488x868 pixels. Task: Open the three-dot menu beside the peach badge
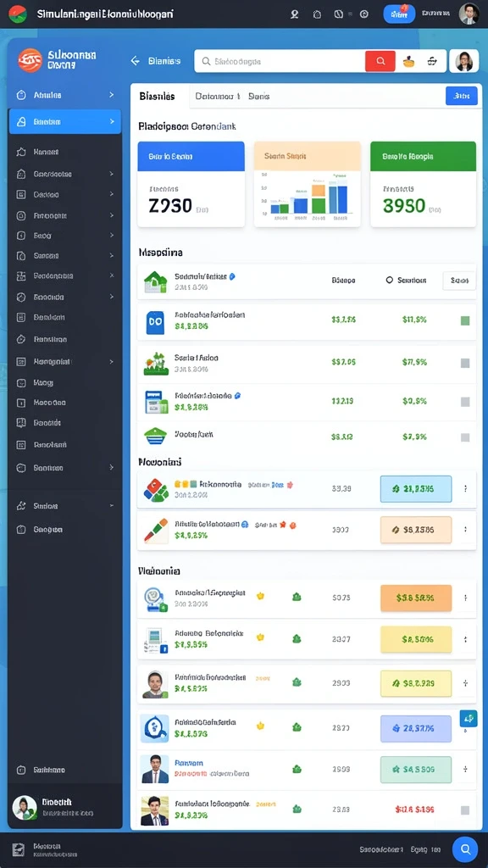point(465,530)
